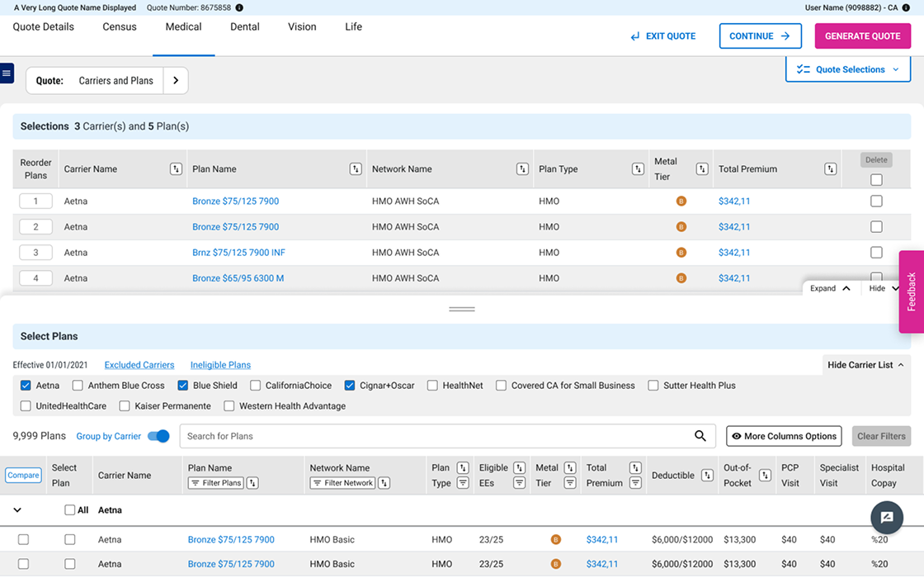This screenshot has height=578, width=924.
Task: Sort Selections by Total Premium
Action: coord(830,168)
